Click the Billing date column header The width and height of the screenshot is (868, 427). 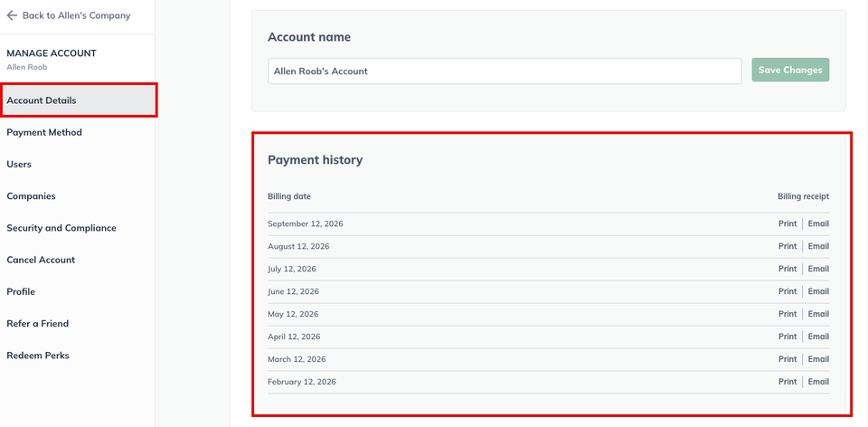point(289,196)
